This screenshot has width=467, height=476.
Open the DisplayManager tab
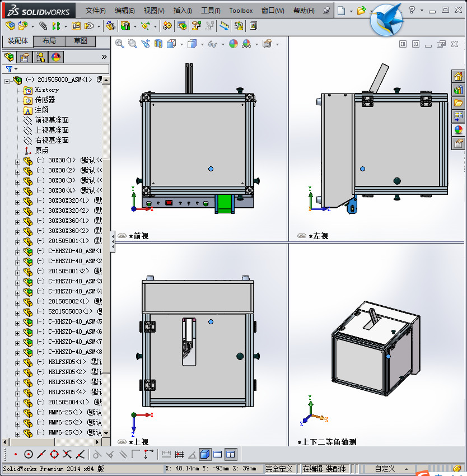pos(56,57)
